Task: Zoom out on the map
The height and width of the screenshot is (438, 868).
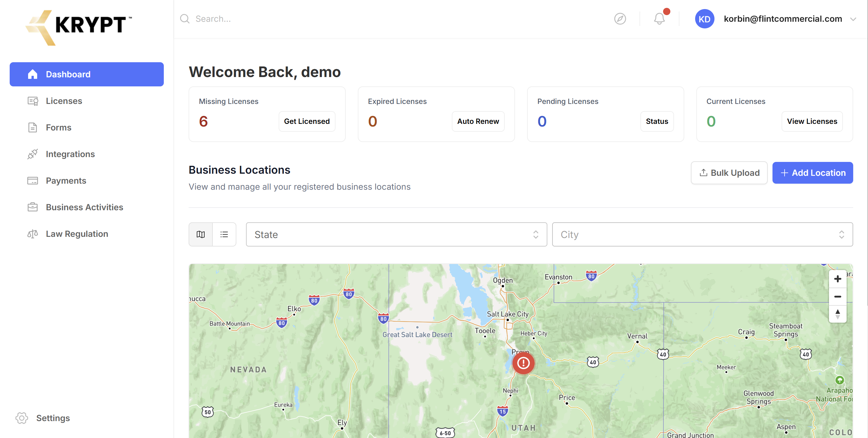Action: [837, 297]
